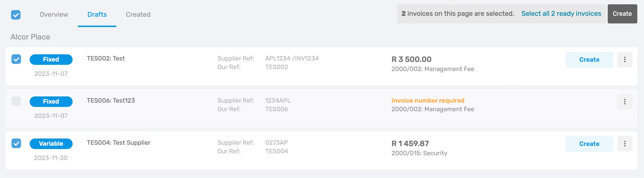The height and width of the screenshot is (178, 644).
Task: Uncheck the TES004: Test Supplier checkbox
Action: (16, 144)
